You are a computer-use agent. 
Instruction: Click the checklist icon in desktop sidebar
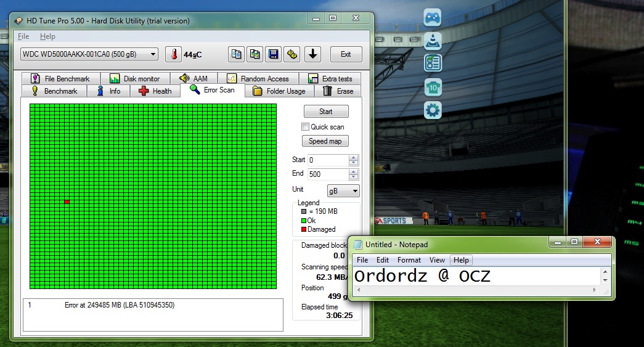click(433, 63)
